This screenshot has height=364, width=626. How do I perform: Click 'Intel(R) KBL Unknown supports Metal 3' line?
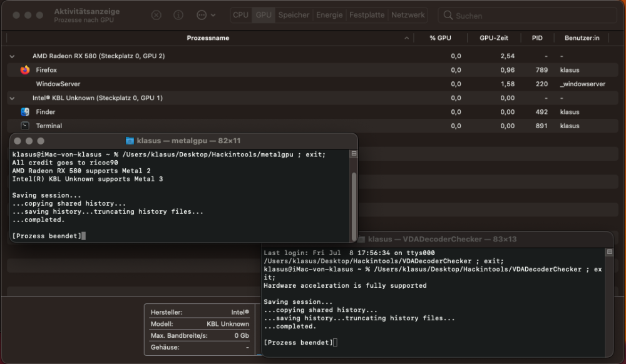(88, 179)
